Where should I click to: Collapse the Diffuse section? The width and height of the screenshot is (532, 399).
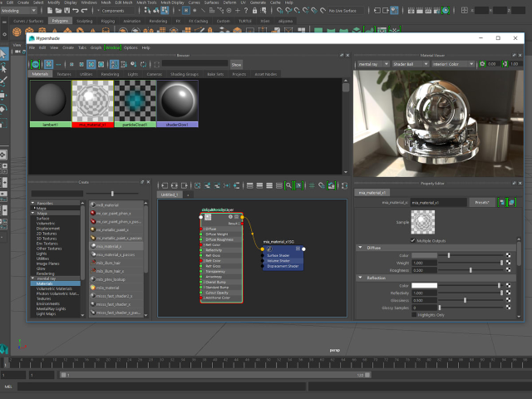coord(360,248)
